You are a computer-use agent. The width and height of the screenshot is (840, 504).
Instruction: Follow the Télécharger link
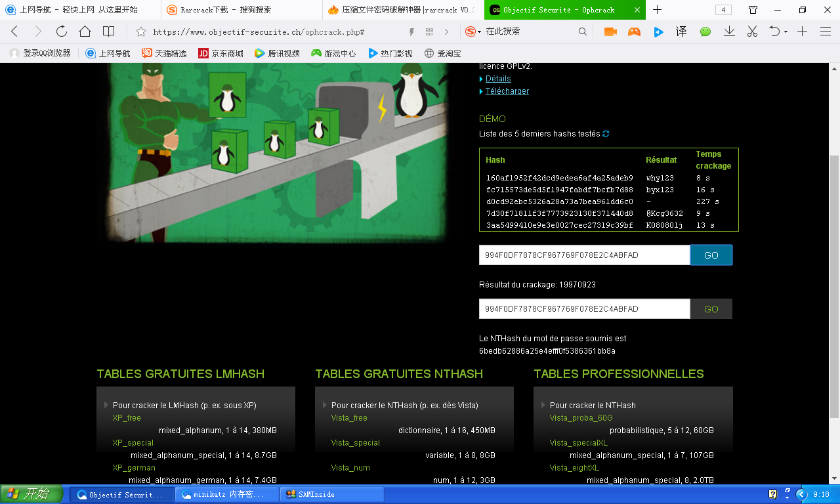[507, 91]
